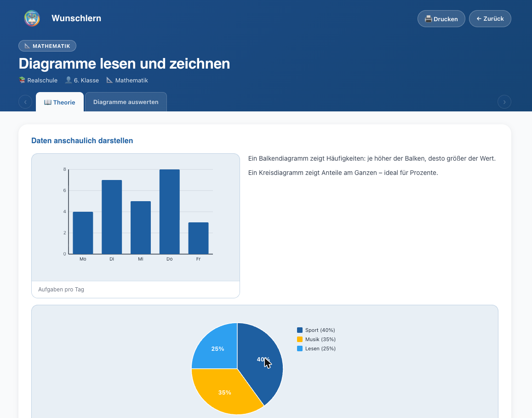Click the Wunschlern site title

coord(76,18)
